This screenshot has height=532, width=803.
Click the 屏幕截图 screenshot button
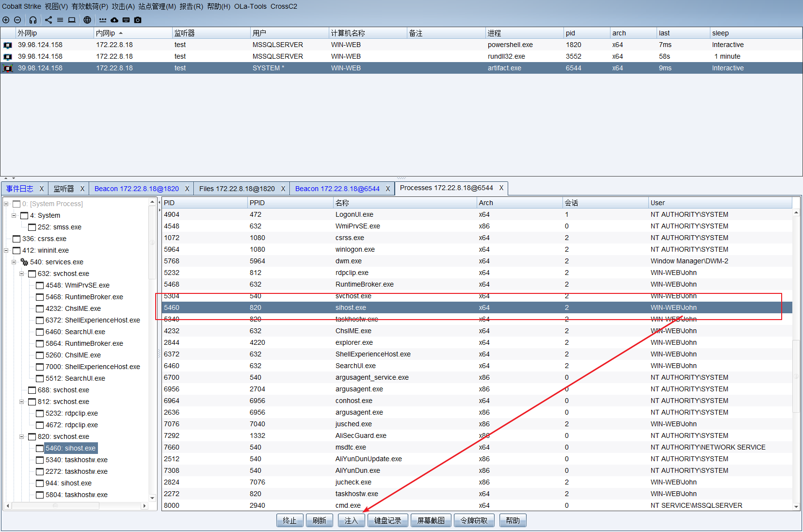(431, 520)
